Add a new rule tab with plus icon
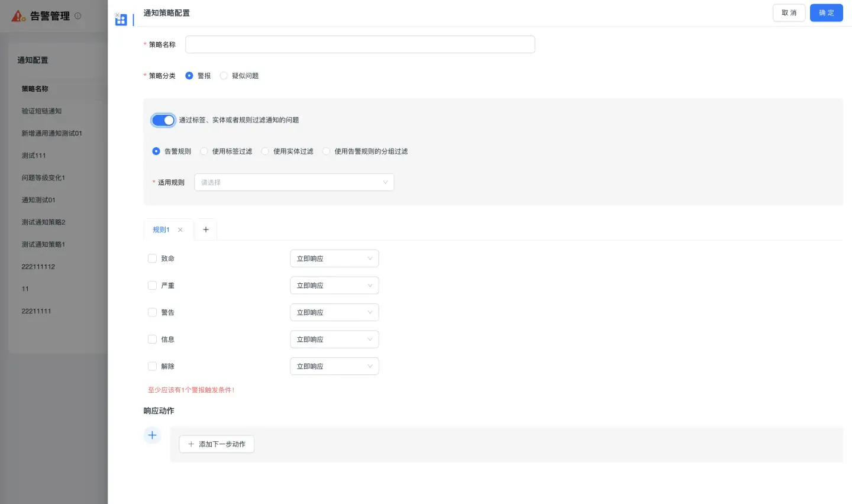This screenshot has height=504, width=852. click(x=206, y=230)
